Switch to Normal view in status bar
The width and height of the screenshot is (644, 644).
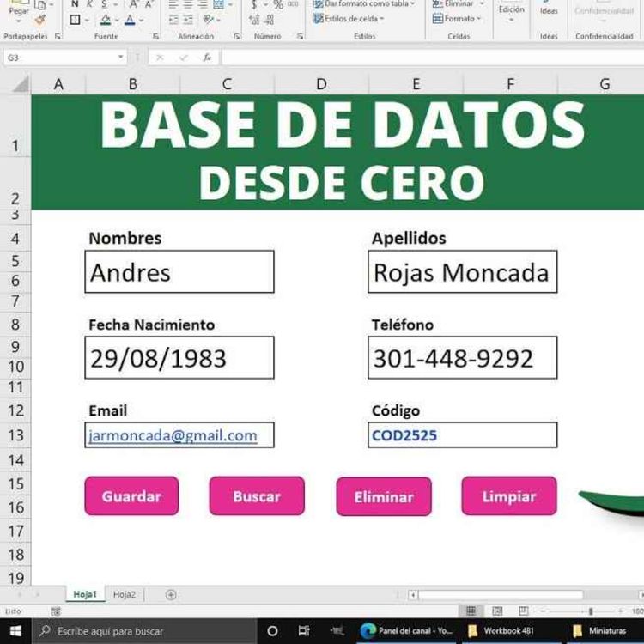(471, 611)
